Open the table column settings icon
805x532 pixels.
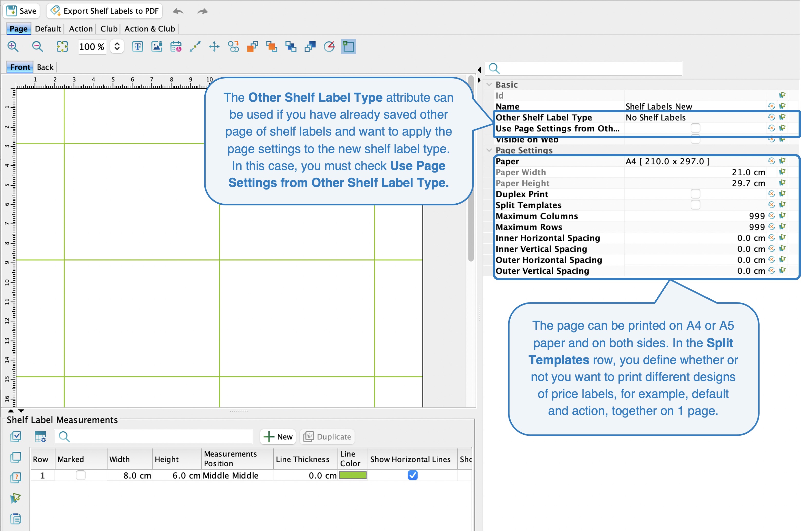coord(40,437)
